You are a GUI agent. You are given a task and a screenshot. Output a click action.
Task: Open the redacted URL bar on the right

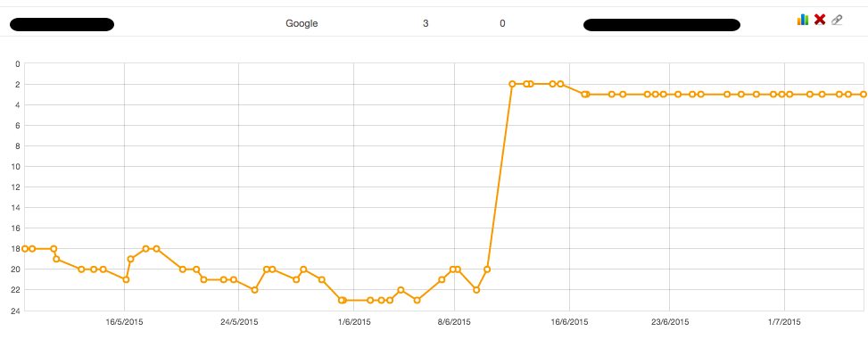(x=662, y=25)
